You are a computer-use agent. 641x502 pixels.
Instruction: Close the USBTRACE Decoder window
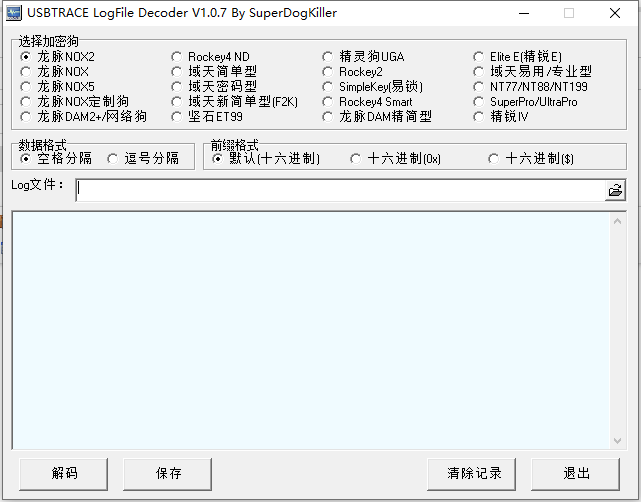615,13
